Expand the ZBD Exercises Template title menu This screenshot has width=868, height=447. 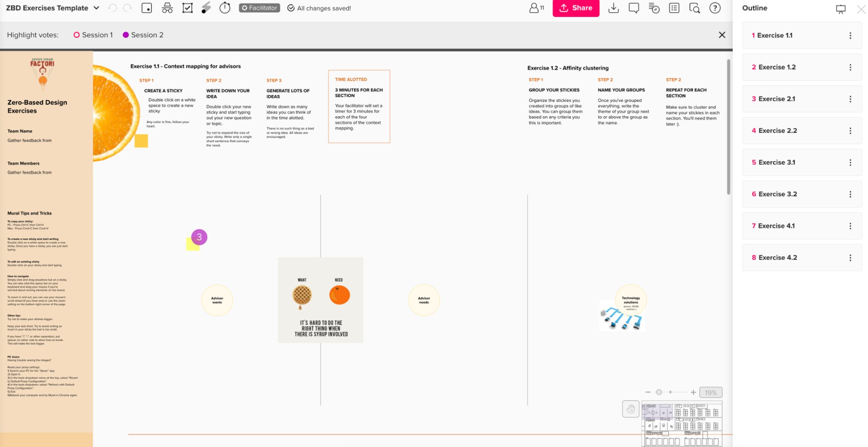[96, 8]
